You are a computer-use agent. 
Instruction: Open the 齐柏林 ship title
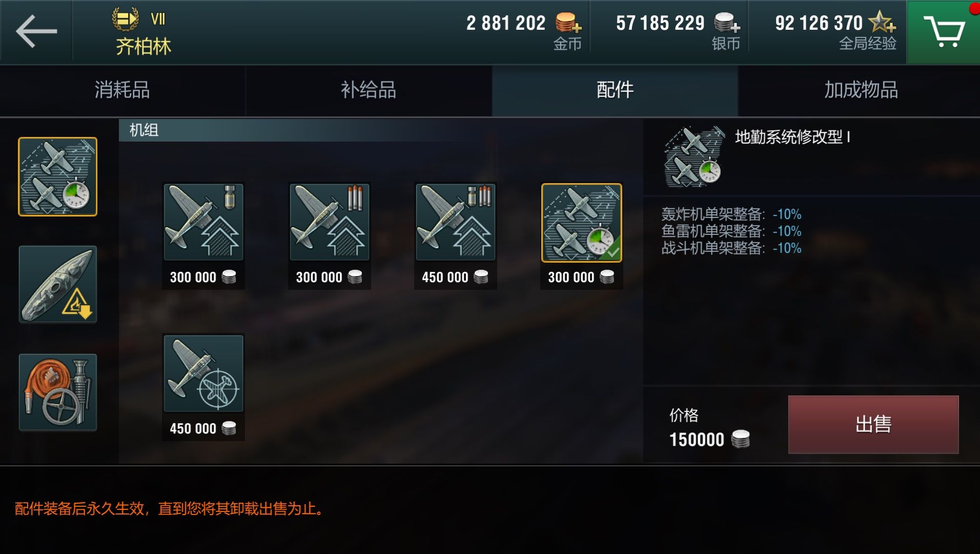pyautogui.click(x=143, y=46)
